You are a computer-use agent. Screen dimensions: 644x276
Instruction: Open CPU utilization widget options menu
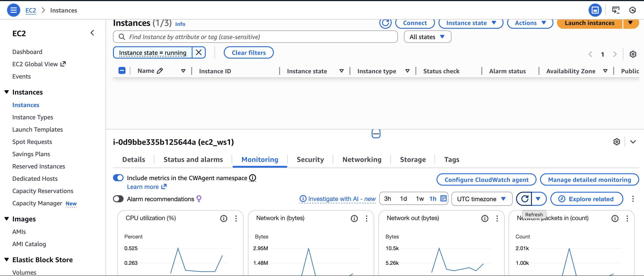[x=236, y=219]
